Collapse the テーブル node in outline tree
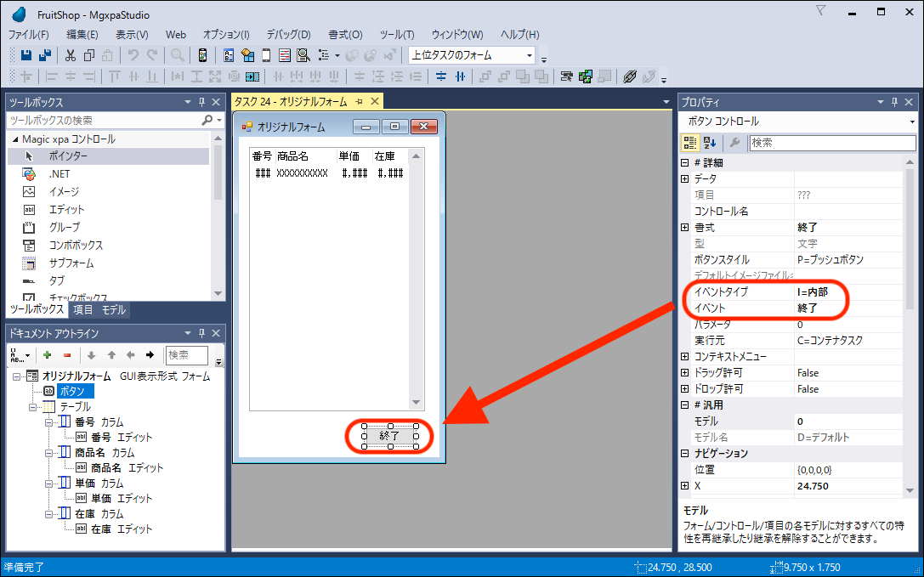The height and width of the screenshot is (577, 924). tap(34, 407)
